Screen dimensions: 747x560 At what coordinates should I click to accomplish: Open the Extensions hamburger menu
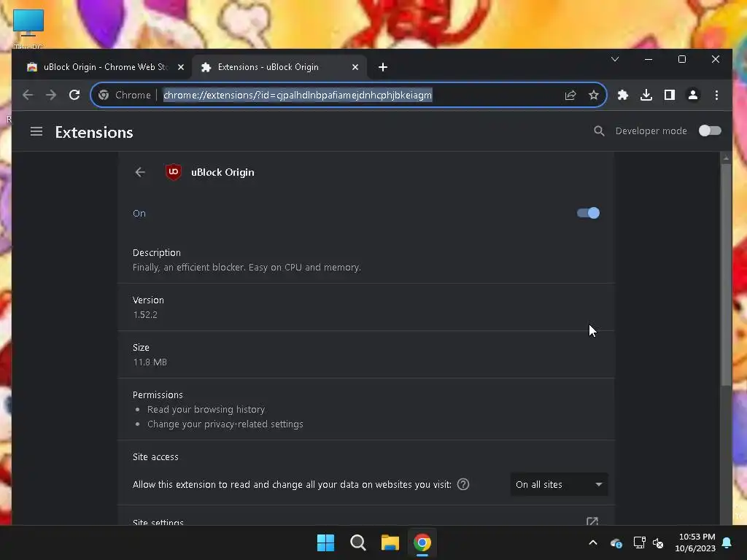point(36,131)
